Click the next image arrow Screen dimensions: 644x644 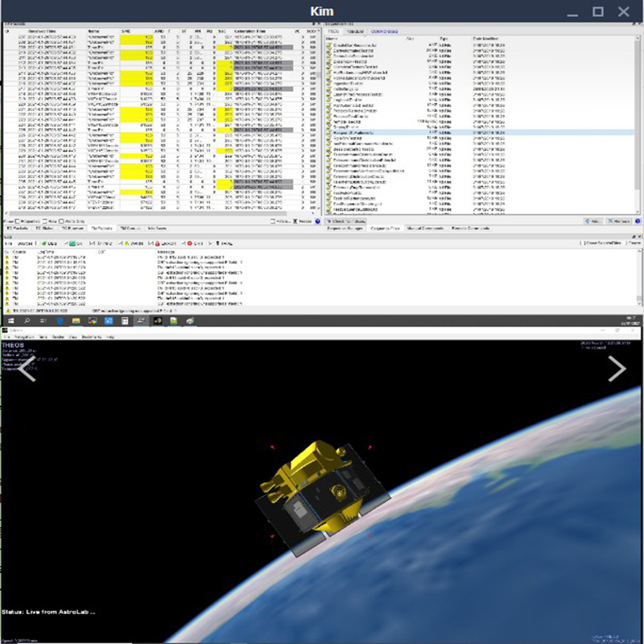click(616, 369)
